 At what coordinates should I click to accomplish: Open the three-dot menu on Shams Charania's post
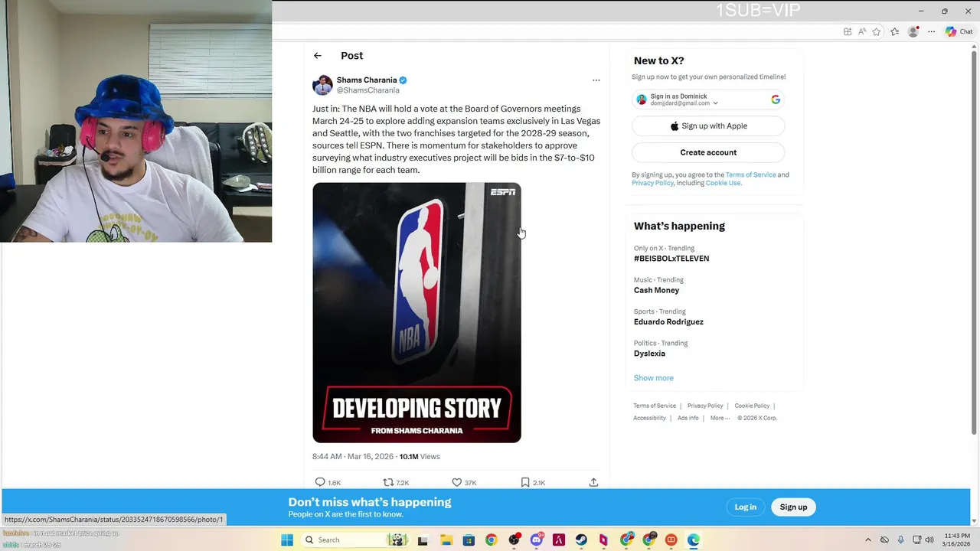tap(596, 80)
